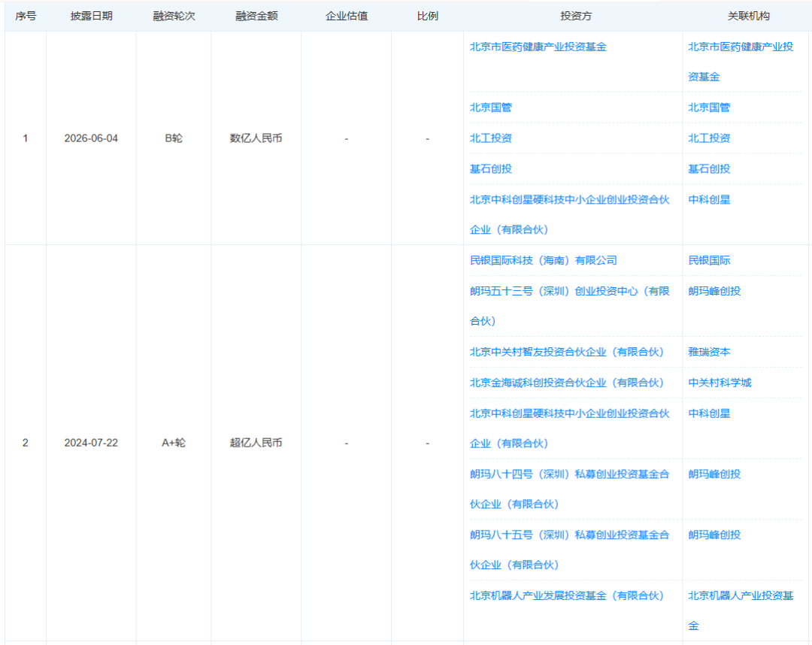Open 北工投资 link in 关联机构 column
812x645 pixels.
coord(709,138)
